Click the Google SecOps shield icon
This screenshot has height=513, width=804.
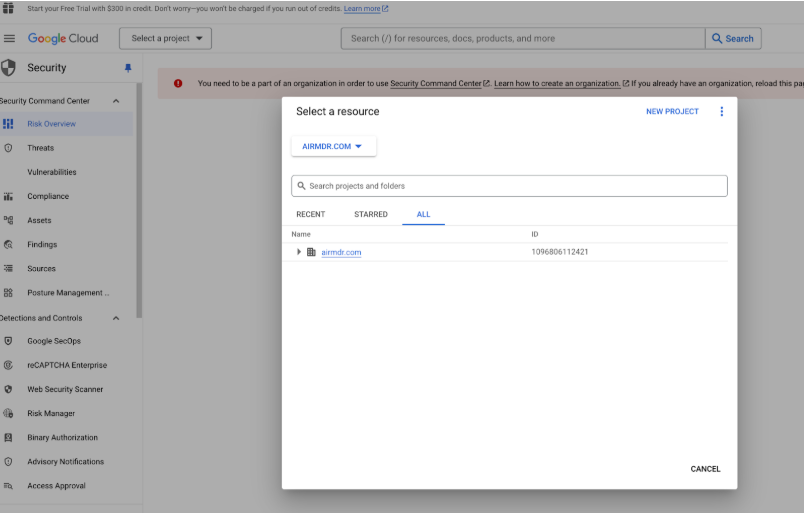point(8,341)
